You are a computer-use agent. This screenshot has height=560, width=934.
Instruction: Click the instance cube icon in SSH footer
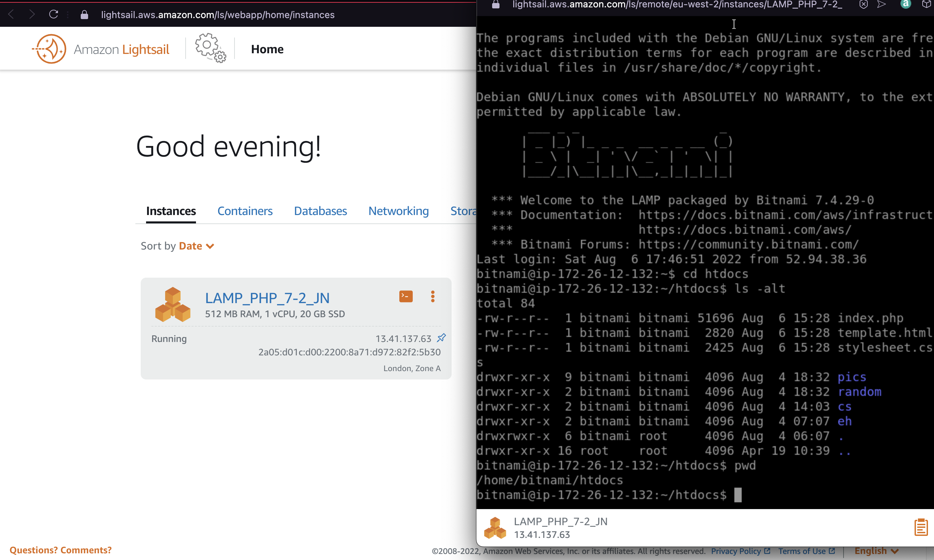(495, 528)
